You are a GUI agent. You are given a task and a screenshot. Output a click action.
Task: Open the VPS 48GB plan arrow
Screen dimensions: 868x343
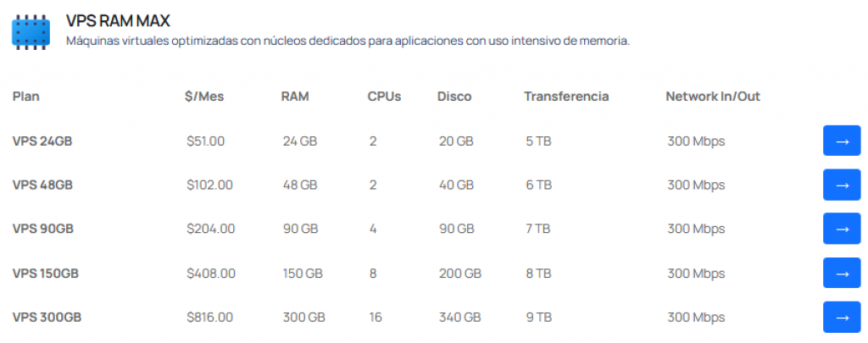842,185
